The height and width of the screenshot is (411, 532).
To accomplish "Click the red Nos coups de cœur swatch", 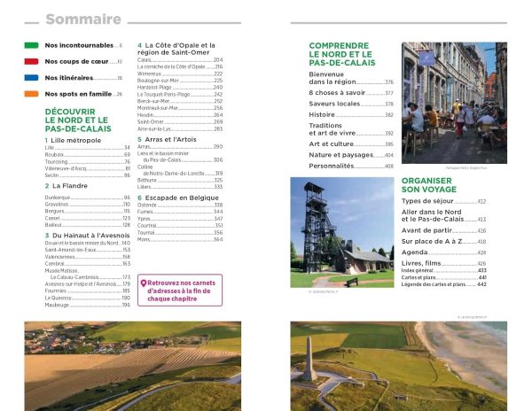I will click(31, 62).
